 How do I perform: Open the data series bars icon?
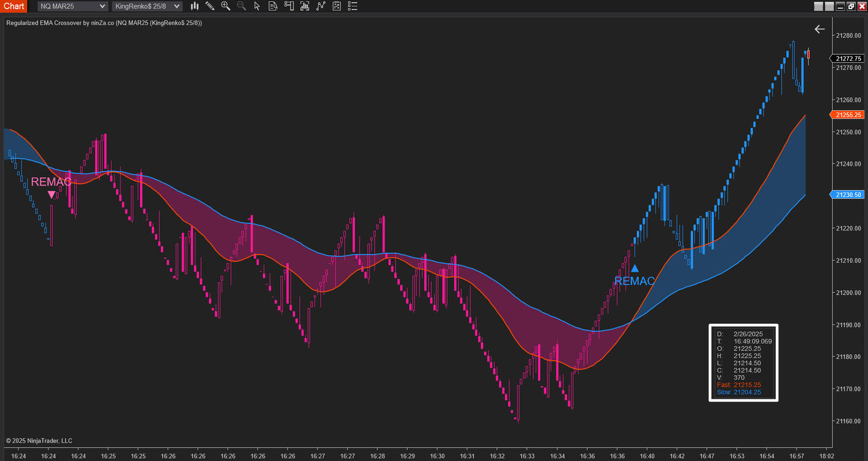tap(304, 6)
